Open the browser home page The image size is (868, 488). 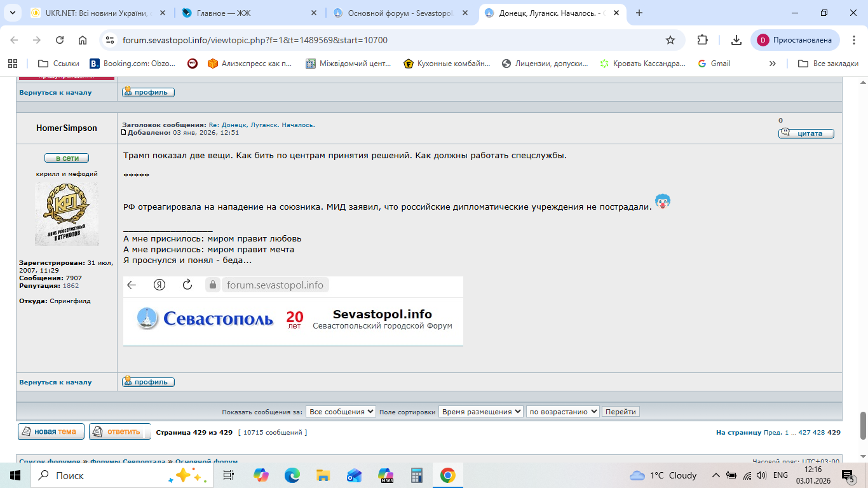[x=83, y=40]
